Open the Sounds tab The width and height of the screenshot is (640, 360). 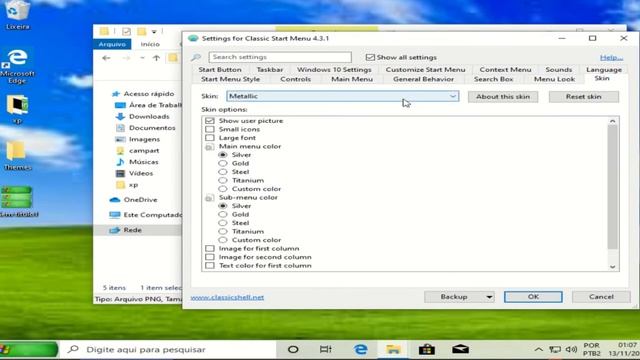pos(559,70)
